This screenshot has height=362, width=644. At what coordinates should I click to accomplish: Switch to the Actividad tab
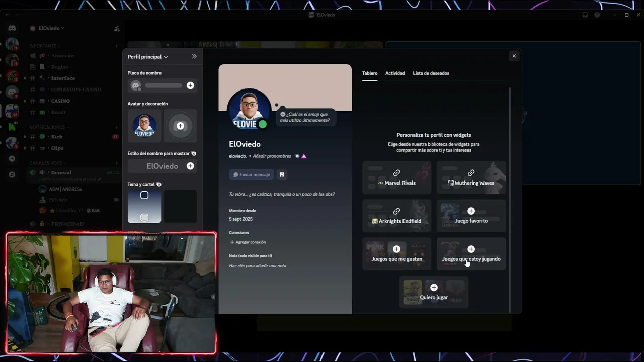pyautogui.click(x=395, y=73)
